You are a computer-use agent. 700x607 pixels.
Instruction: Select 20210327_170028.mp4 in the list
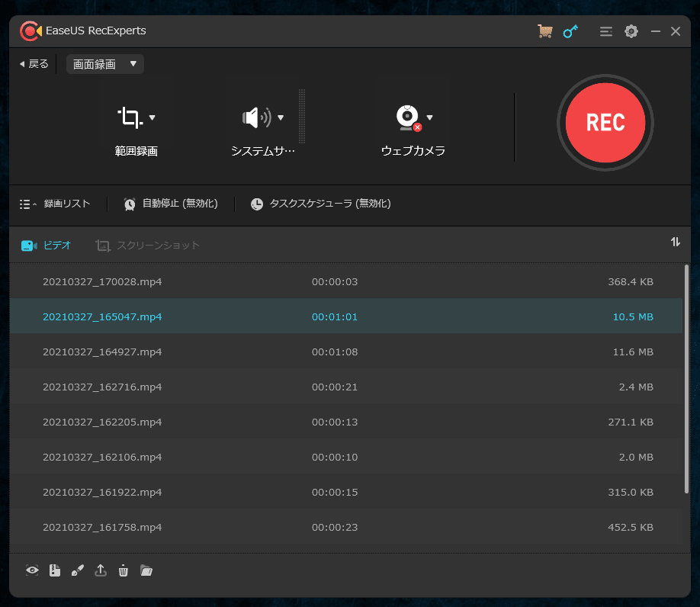[x=346, y=281]
